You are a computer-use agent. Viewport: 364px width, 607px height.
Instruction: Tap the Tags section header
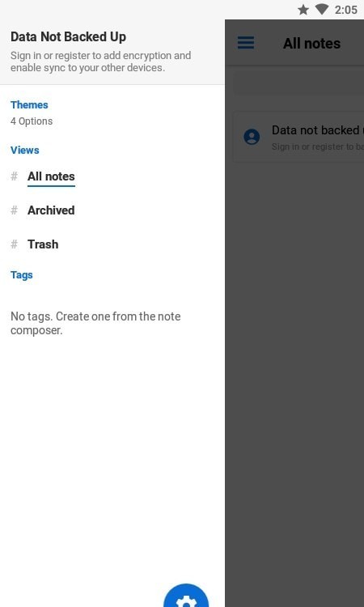coord(22,275)
